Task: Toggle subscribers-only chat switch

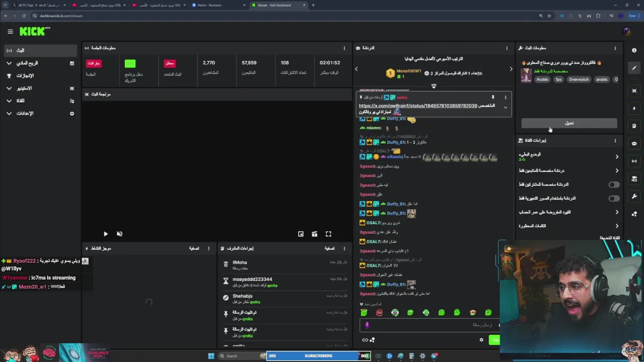Action: coord(614,185)
